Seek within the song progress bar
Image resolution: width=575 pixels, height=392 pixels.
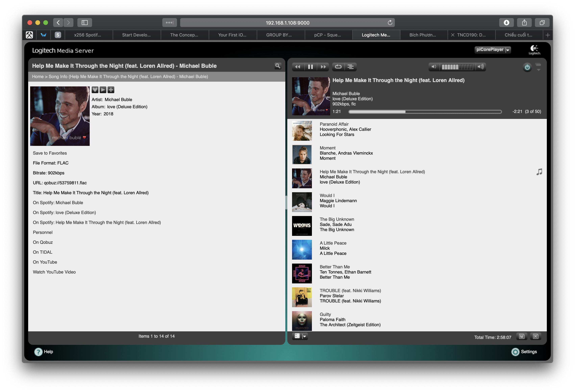(425, 112)
